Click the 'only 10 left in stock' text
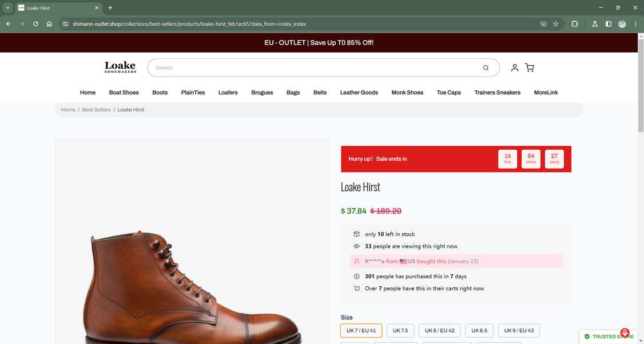Screen dimensions: 644x344 click(x=389, y=234)
